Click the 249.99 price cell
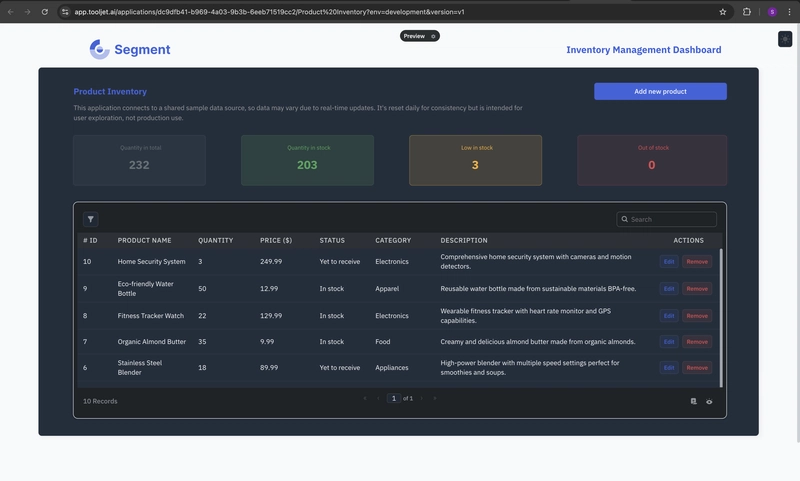Screen dimensions: 800x481 (x=271, y=262)
